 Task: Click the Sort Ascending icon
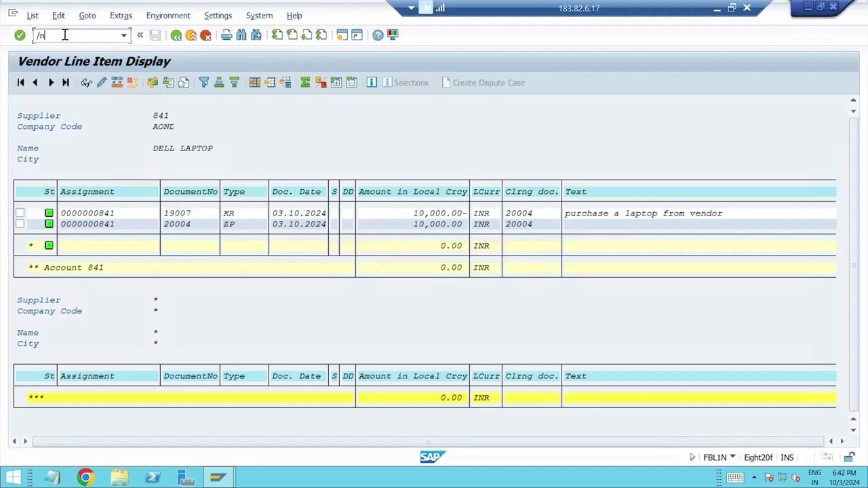pyautogui.click(x=219, y=83)
